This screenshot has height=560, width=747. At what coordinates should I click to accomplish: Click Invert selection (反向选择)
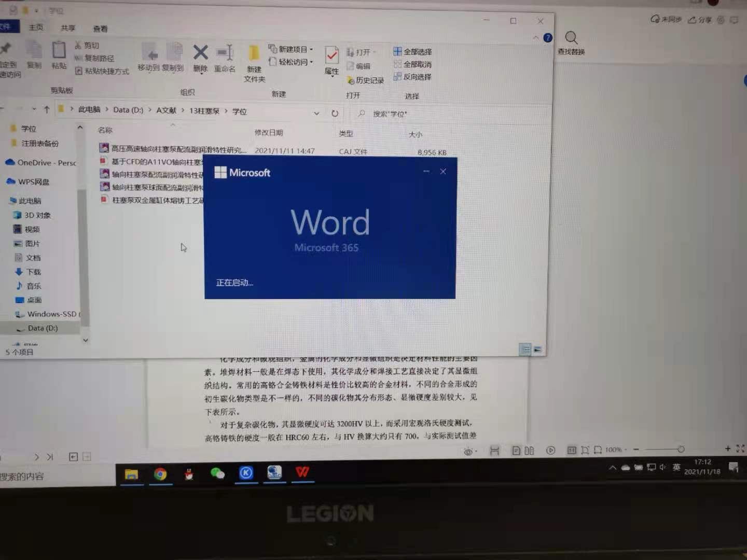(x=412, y=77)
